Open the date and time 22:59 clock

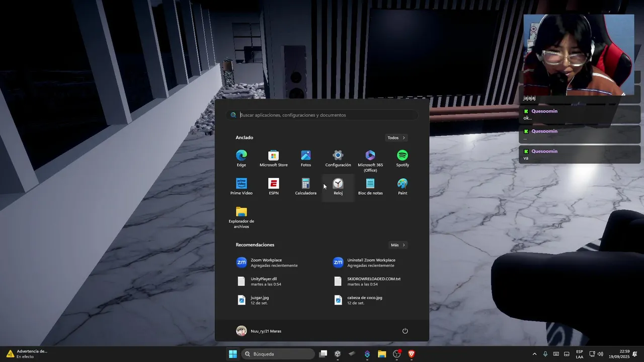point(619,354)
